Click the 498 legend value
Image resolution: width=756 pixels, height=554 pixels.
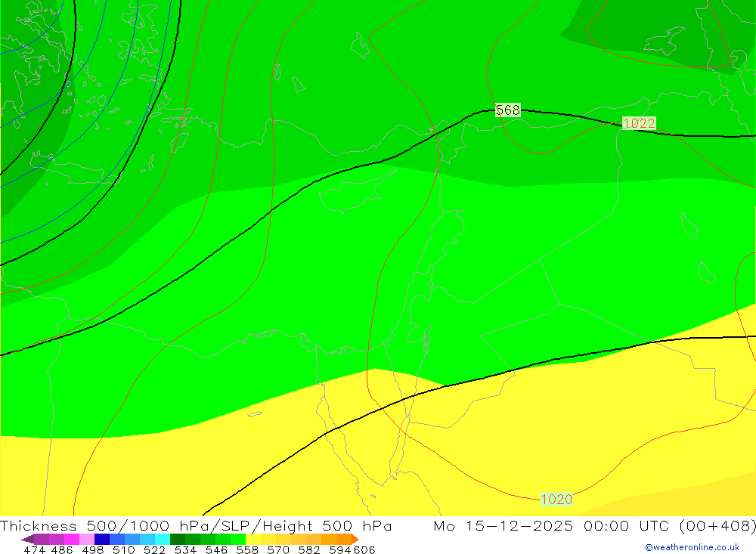pos(92,550)
